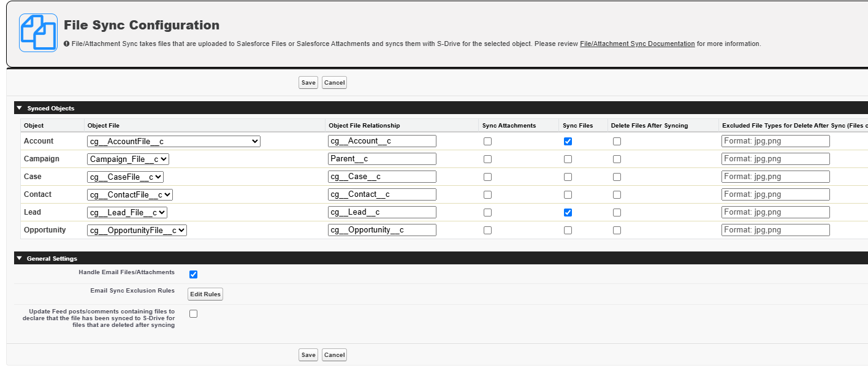Viewport: 868px width, 368px height.
Task: Uncheck Sync Files for Account
Action: click(568, 142)
